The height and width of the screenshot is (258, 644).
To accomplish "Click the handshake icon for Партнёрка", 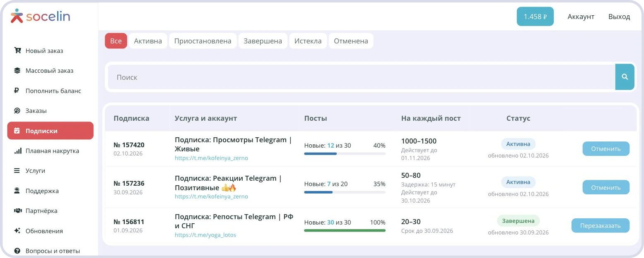I will point(18,211).
